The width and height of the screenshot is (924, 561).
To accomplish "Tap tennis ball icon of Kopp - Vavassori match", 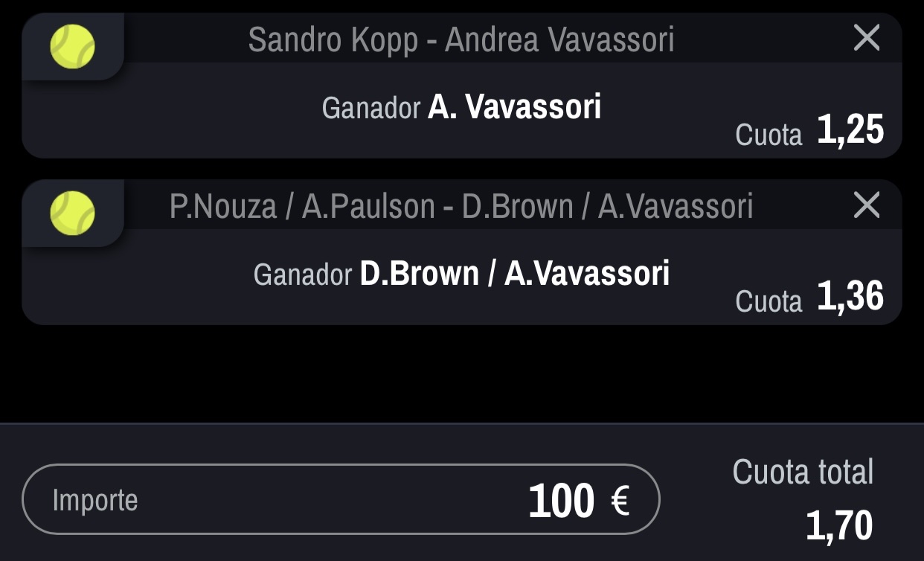I will coord(72,46).
